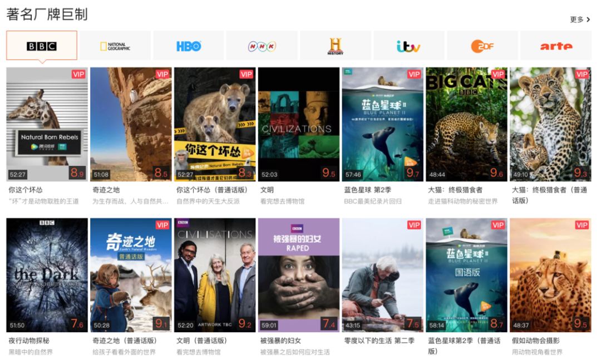Select the BBC brand tab
Viewport: 601px width, 364px height.
[x=42, y=46]
